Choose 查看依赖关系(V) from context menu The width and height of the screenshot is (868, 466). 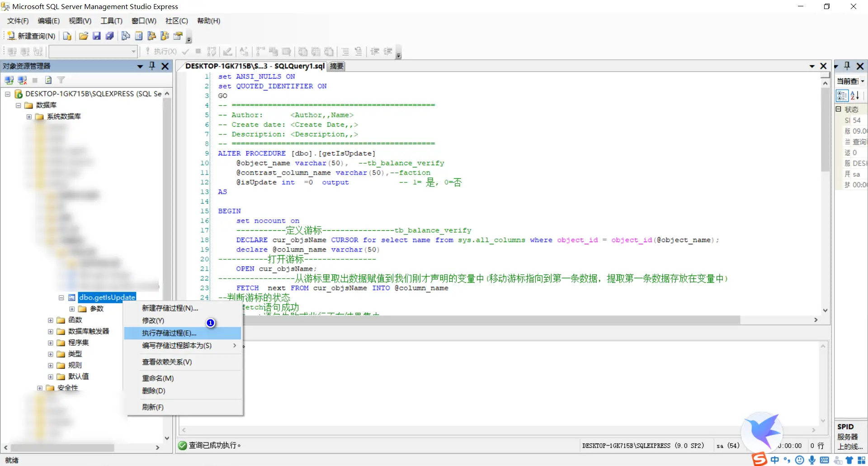(184, 362)
